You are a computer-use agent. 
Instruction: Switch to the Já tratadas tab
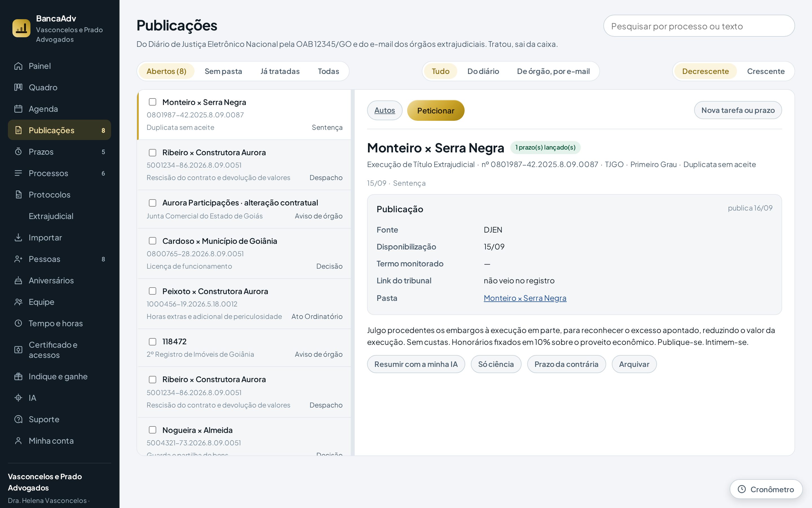click(x=280, y=71)
